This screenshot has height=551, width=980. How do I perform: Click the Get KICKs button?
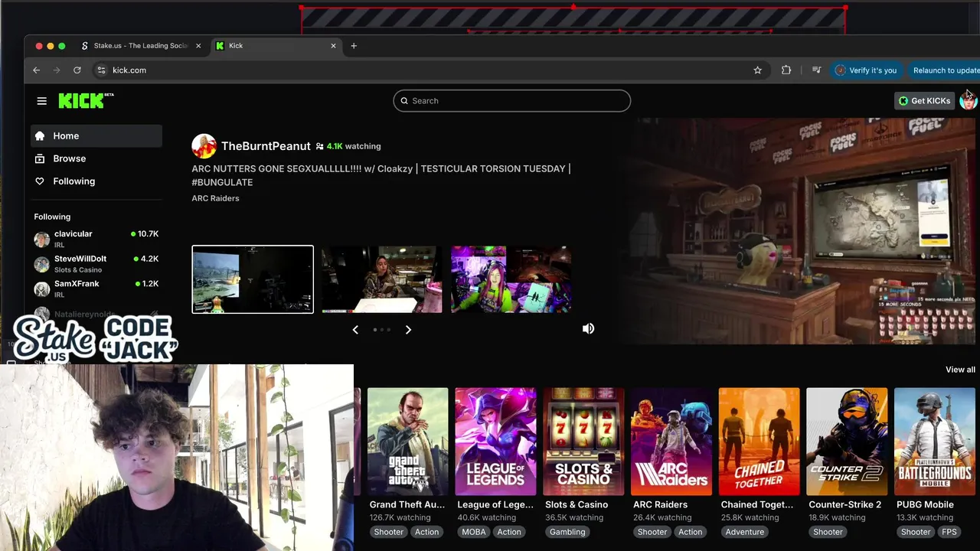pos(925,100)
